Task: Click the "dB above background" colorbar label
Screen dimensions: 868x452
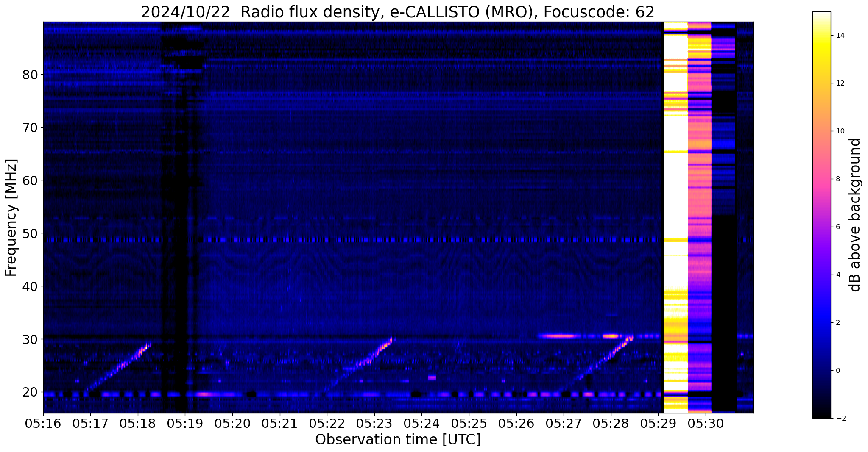Action: click(855, 215)
